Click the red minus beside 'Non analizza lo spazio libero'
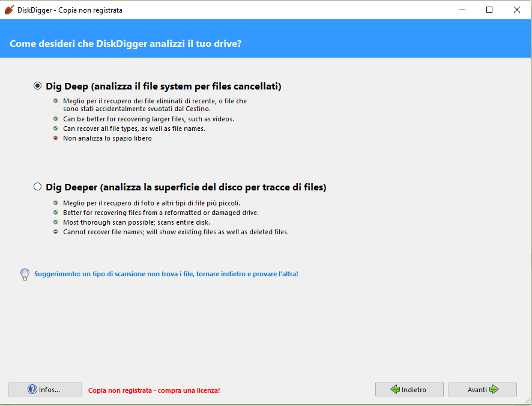This screenshot has height=406, width=532. (x=56, y=138)
